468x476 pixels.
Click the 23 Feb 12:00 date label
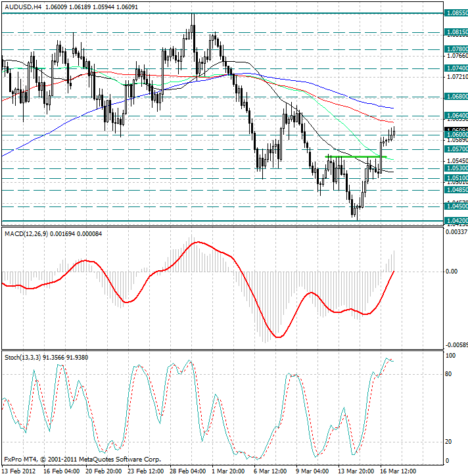point(146,471)
